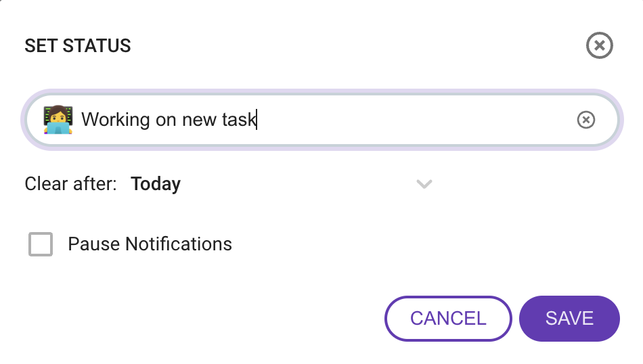Save the status with the SAVE button

pyautogui.click(x=569, y=319)
